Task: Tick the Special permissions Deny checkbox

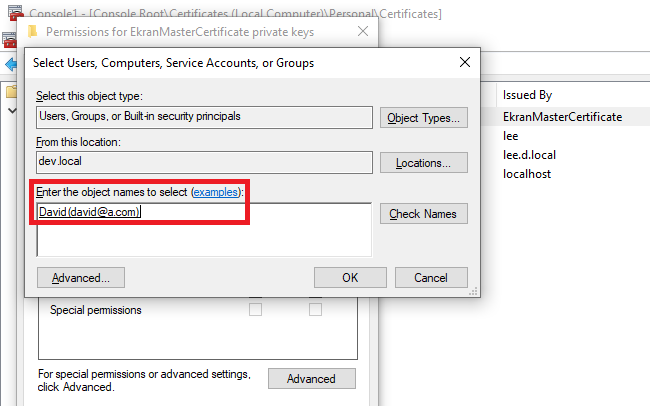Action: pyautogui.click(x=315, y=310)
